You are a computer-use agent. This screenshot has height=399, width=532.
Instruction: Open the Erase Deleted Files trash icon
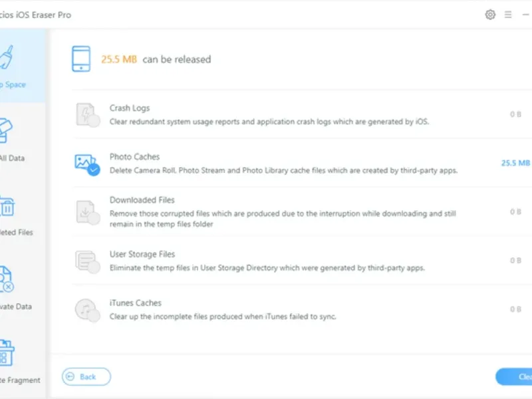7,206
